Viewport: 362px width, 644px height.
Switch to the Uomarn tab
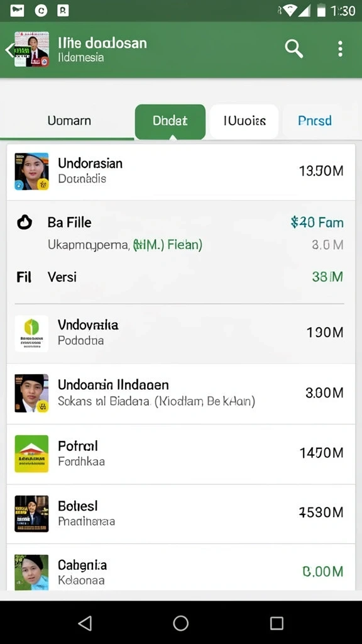pos(69,121)
